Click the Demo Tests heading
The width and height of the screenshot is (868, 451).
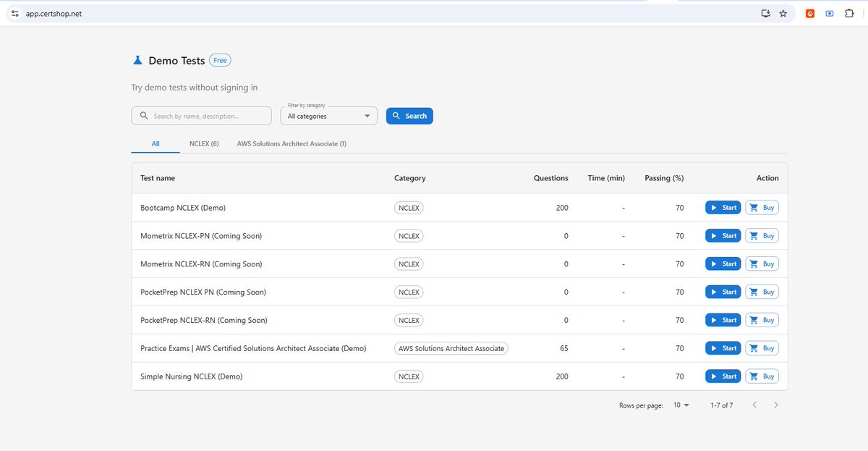pyautogui.click(x=176, y=61)
